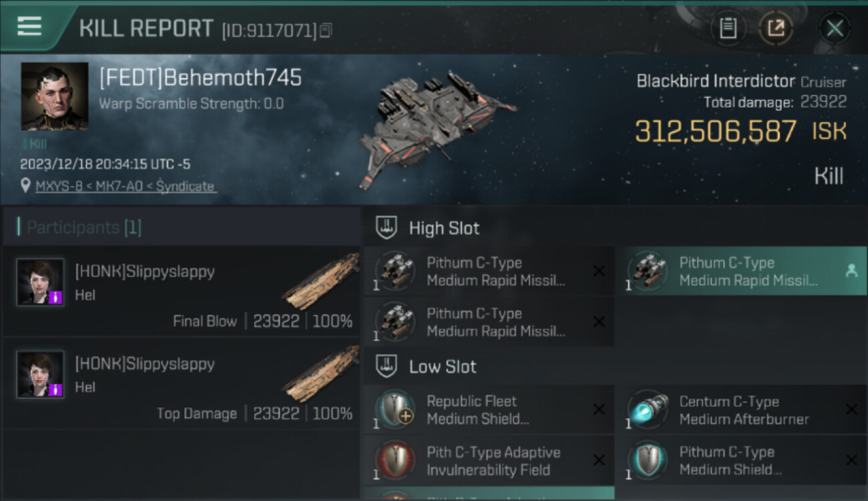The width and height of the screenshot is (868, 501).
Task: Select highlighted Pithum C-Type Rapid Missile module
Action: click(x=748, y=271)
